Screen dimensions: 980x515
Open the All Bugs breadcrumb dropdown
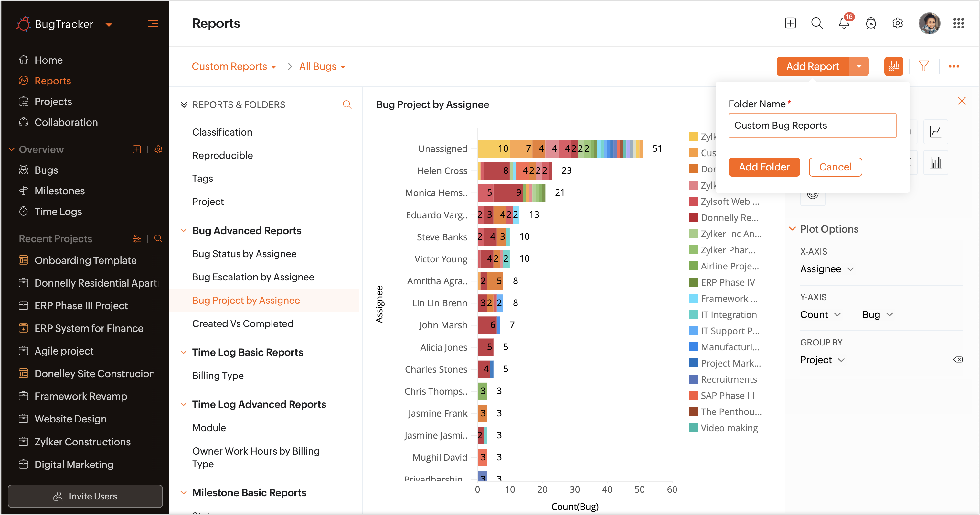322,67
